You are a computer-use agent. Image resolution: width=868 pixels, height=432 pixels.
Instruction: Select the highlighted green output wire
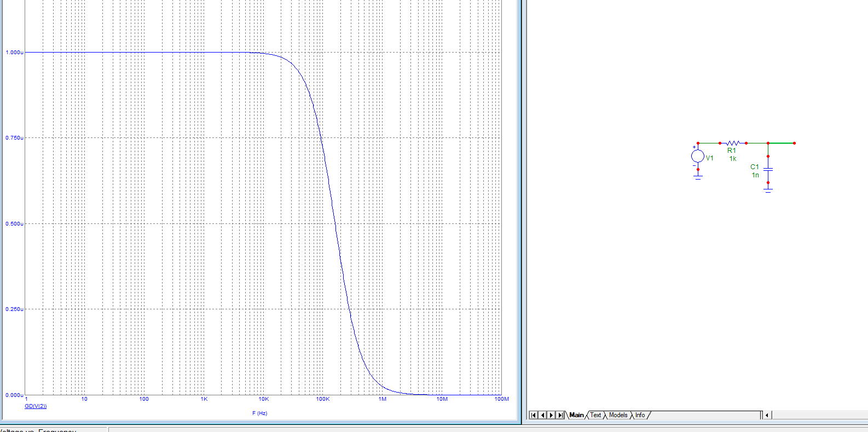(x=781, y=143)
